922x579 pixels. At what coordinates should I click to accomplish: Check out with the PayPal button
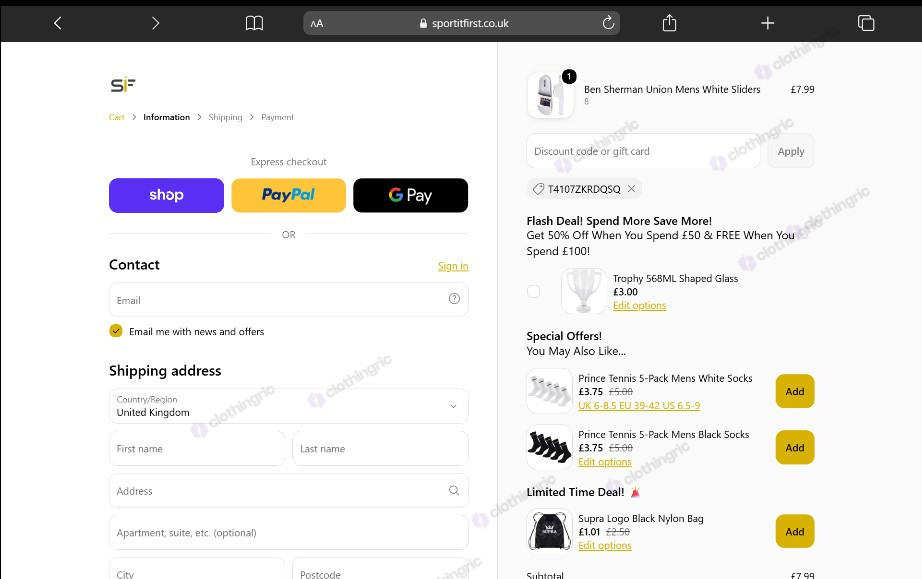(x=289, y=195)
